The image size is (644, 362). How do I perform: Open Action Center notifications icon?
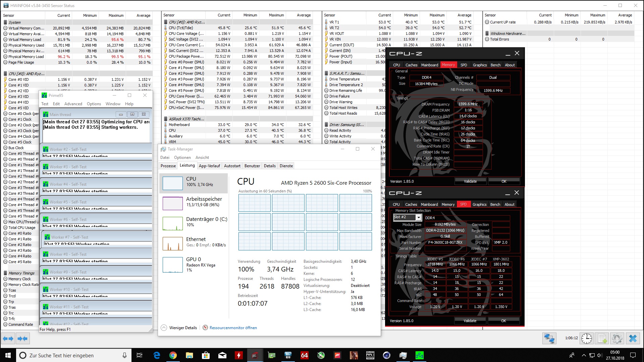pyautogui.click(x=633, y=355)
